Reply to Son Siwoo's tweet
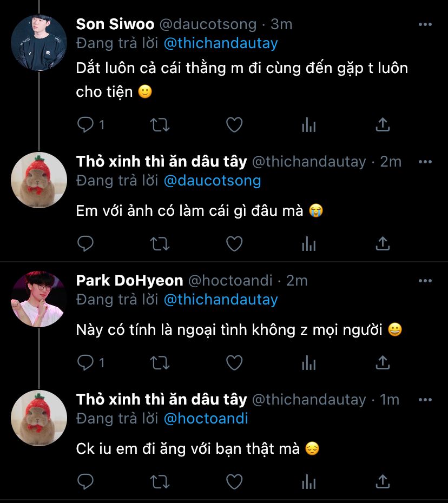This screenshot has width=448, height=503. 85,125
